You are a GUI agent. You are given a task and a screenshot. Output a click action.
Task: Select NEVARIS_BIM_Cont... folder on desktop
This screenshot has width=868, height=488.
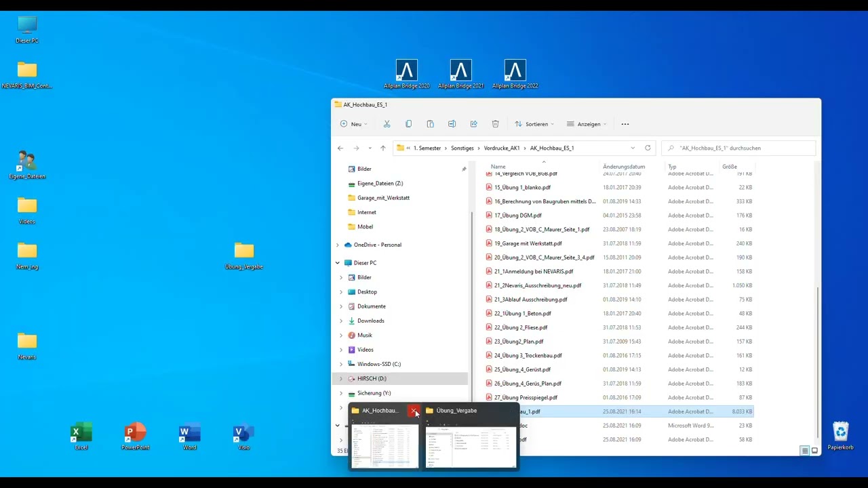(27, 75)
